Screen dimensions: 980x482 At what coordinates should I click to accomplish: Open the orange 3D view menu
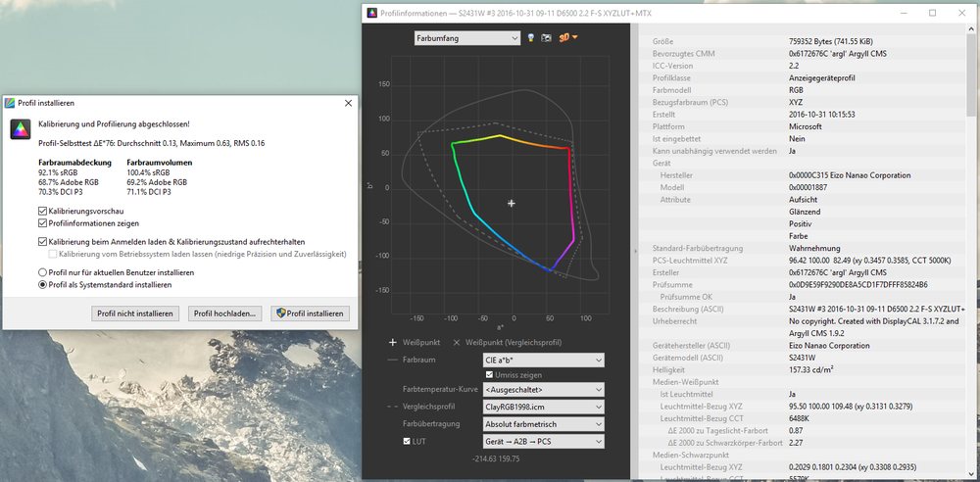(567, 38)
